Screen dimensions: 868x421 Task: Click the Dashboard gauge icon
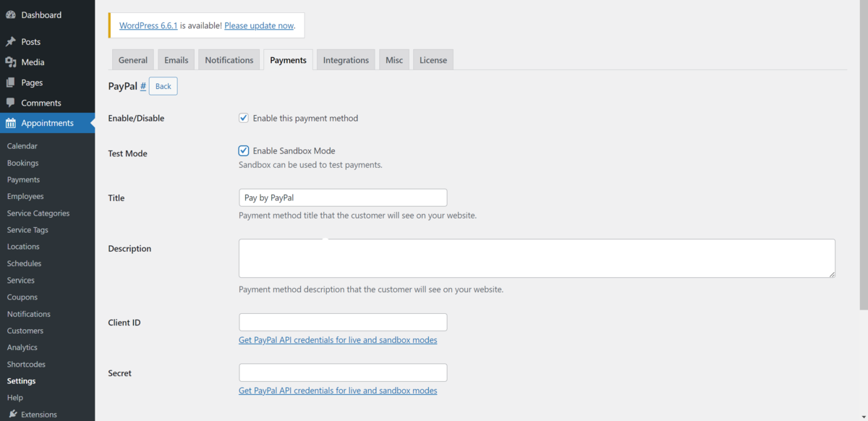11,15
